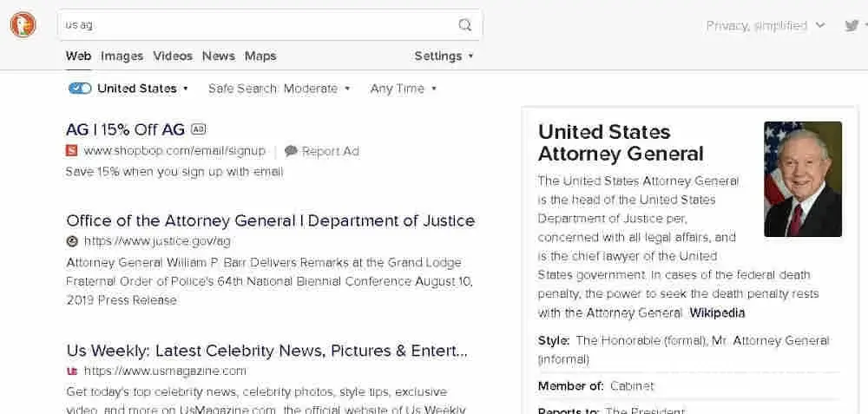868x414 pixels.
Task: Open the www.shopbop.com/email/signup URL
Action: (174, 150)
